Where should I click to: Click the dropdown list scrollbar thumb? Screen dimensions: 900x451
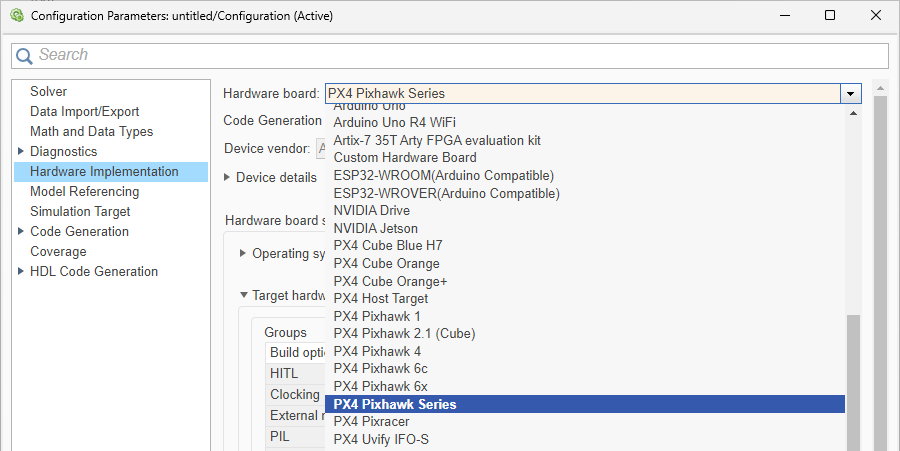tap(852, 380)
